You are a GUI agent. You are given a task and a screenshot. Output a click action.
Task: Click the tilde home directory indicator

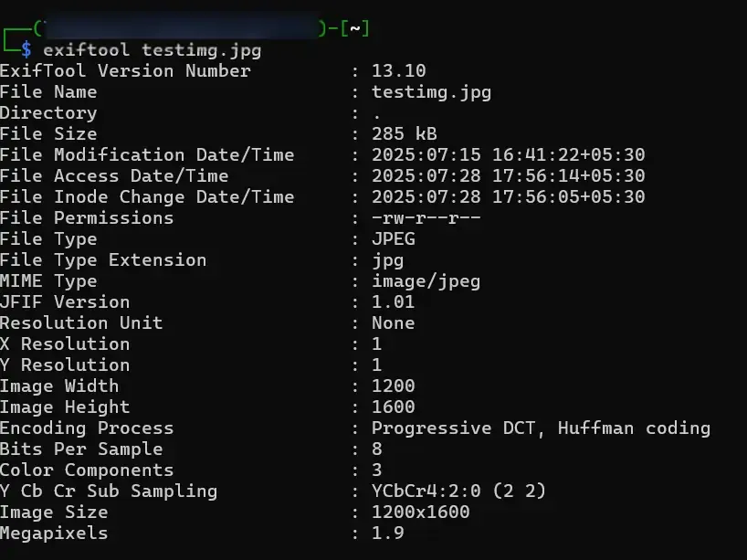pos(355,28)
